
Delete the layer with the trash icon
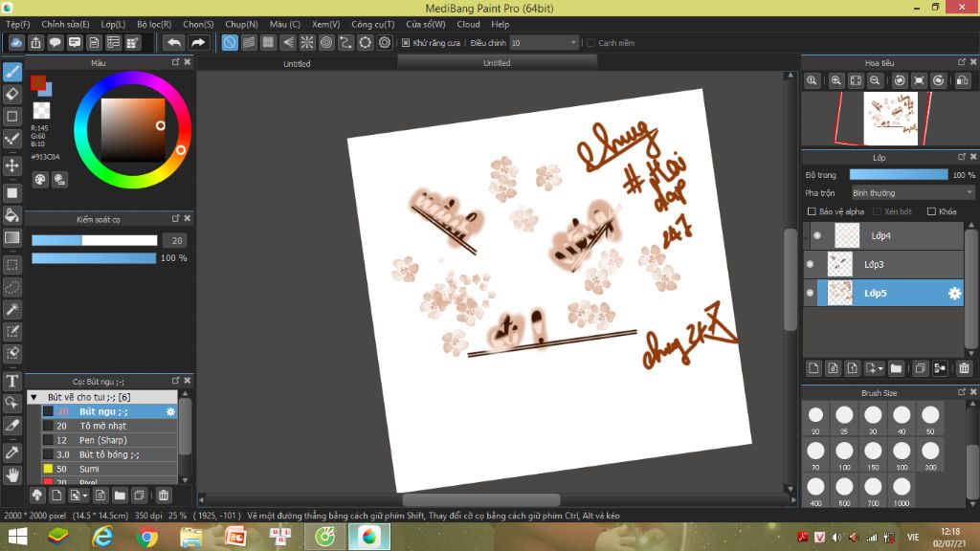(965, 368)
